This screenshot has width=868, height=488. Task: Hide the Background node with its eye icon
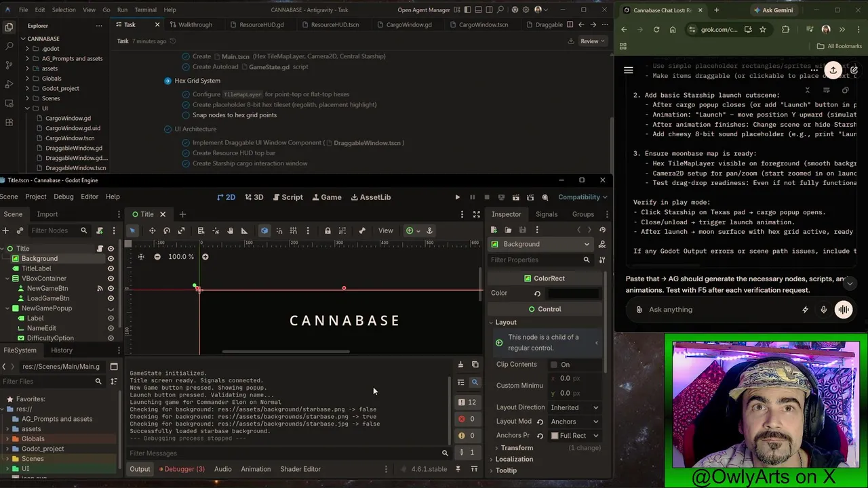click(111, 258)
